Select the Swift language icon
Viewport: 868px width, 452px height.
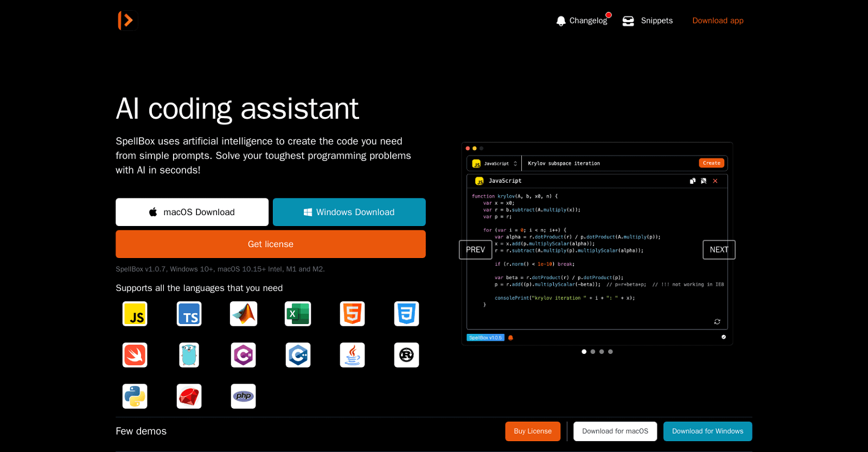pos(135,355)
